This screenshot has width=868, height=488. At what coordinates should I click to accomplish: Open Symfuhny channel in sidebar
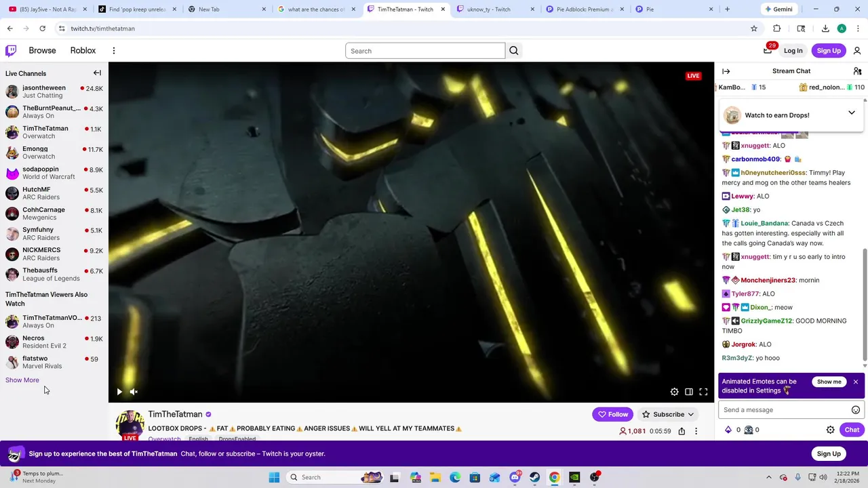click(54, 234)
